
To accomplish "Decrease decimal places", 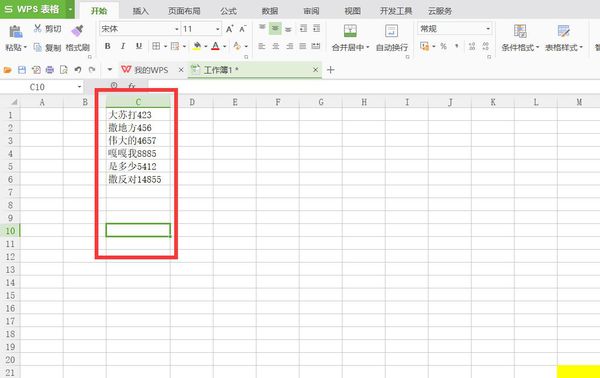I will [x=486, y=46].
